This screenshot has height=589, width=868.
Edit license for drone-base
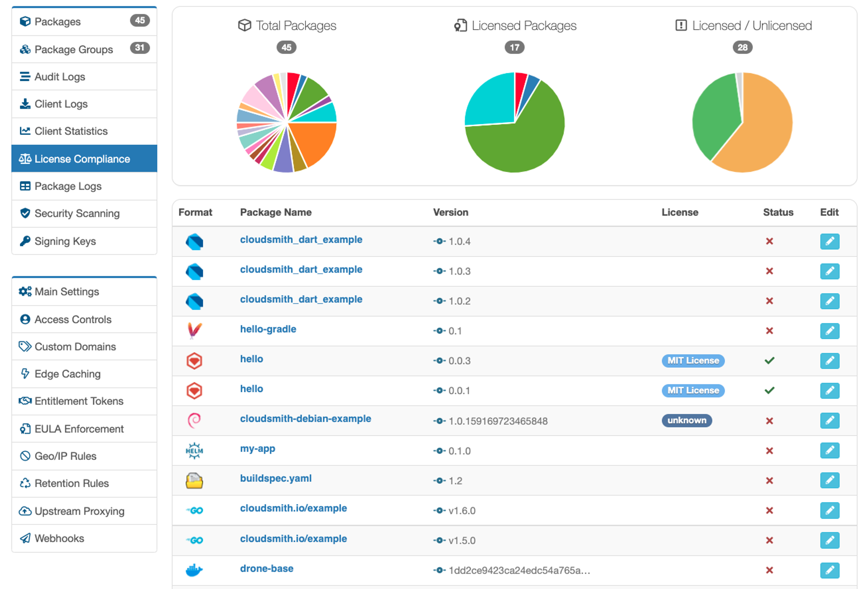pyautogui.click(x=830, y=570)
